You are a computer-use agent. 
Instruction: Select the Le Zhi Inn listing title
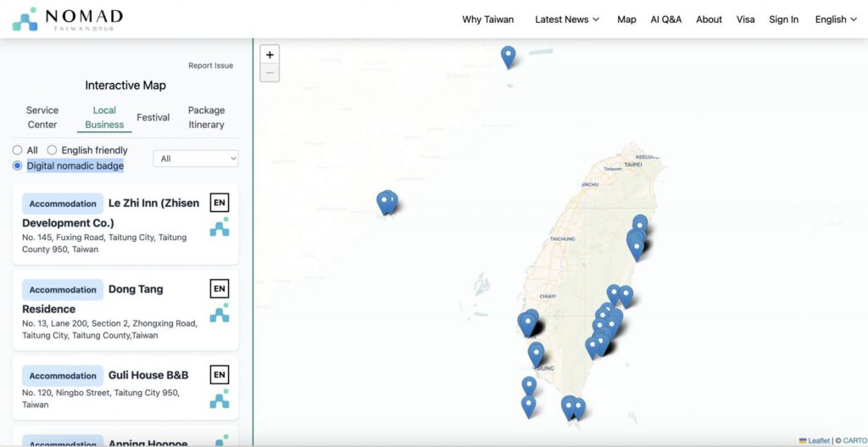111,213
